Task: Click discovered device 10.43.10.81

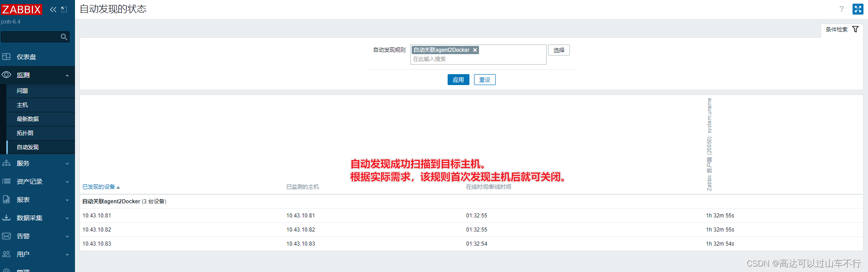Action: click(96, 216)
